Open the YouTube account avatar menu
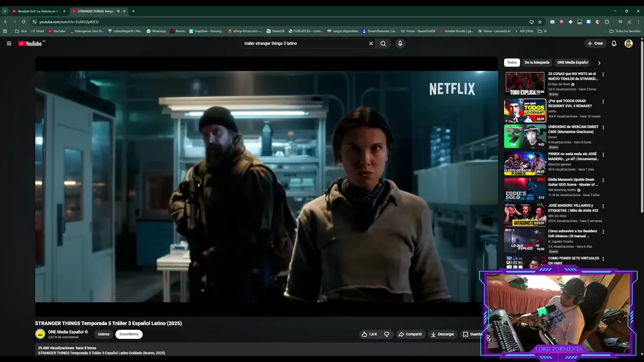 pyautogui.click(x=628, y=43)
